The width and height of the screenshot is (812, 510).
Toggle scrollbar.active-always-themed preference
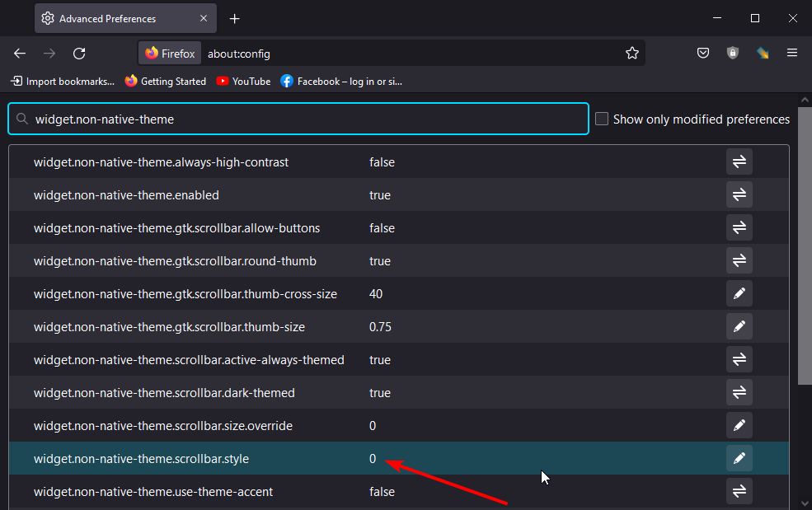click(739, 359)
